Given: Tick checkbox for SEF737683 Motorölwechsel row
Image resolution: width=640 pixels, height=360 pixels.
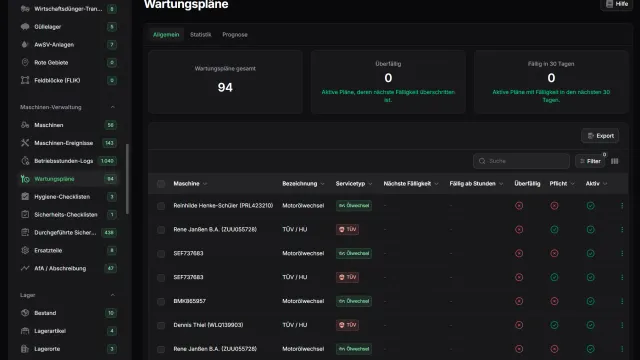Looking at the screenshot, I should coord(161,254).
